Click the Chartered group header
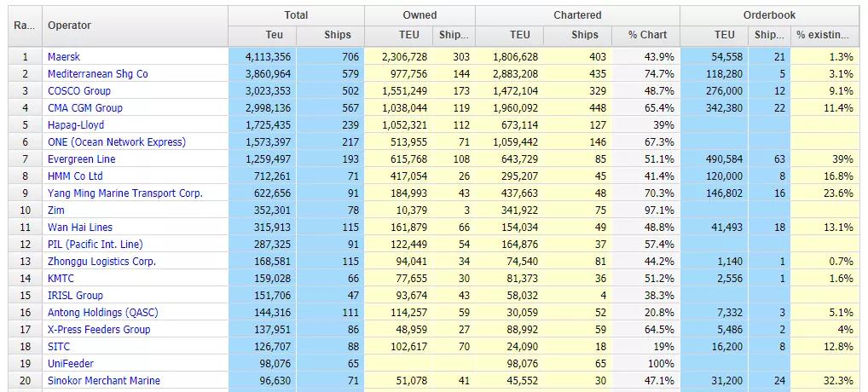 [577, 15]
